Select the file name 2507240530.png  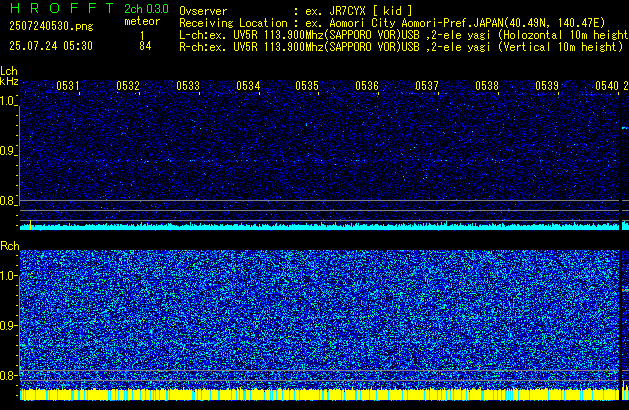tap(51, 26)
